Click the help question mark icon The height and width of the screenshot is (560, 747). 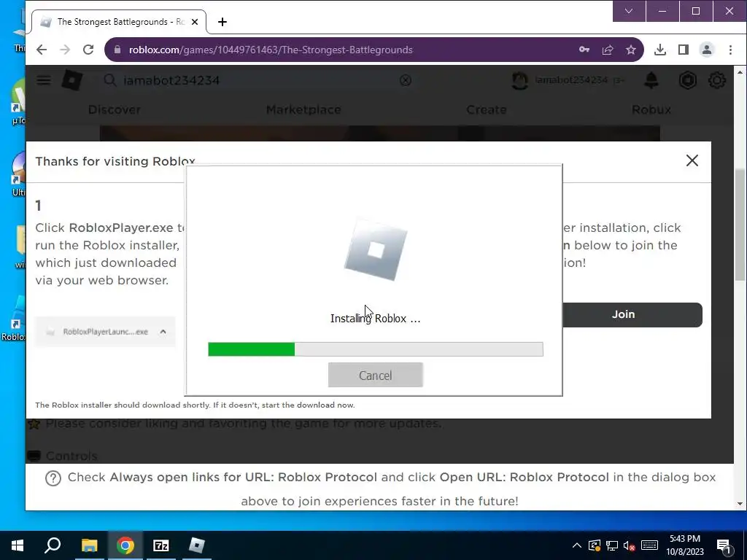(x=53, y=478)
